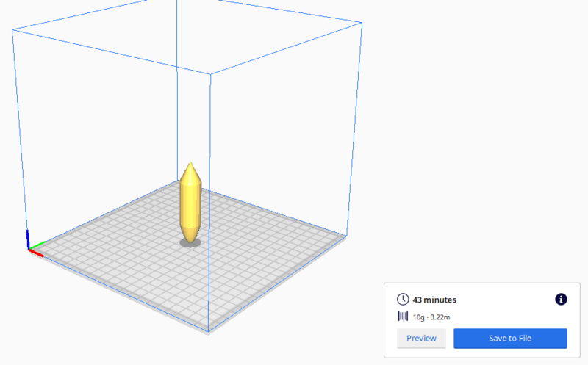Open the print details info icon

[561, 299]
